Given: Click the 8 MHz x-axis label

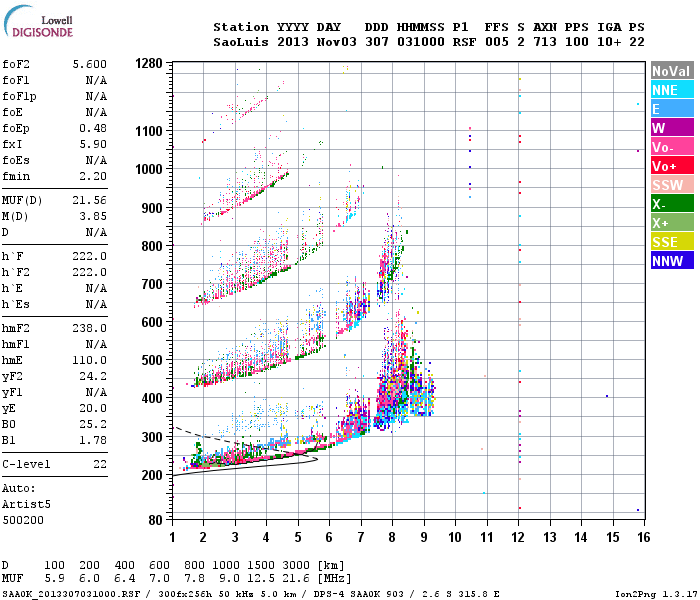Looking at the screenshot, I should (392, 537).
